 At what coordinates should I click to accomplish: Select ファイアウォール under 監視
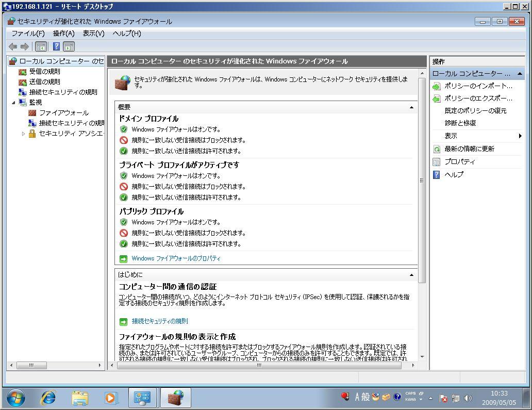coord(64,112)
